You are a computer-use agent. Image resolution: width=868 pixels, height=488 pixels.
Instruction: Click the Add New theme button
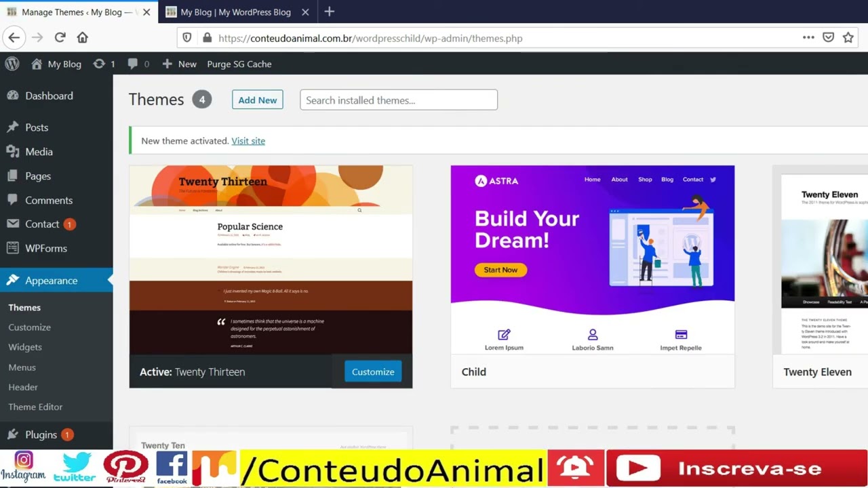[257, 100]
